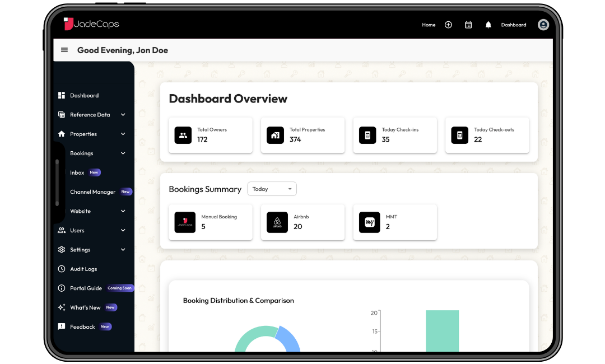Screen dimensions: 605x364
Task: Expand the Properties chevron
Action: tap(123, 134)
